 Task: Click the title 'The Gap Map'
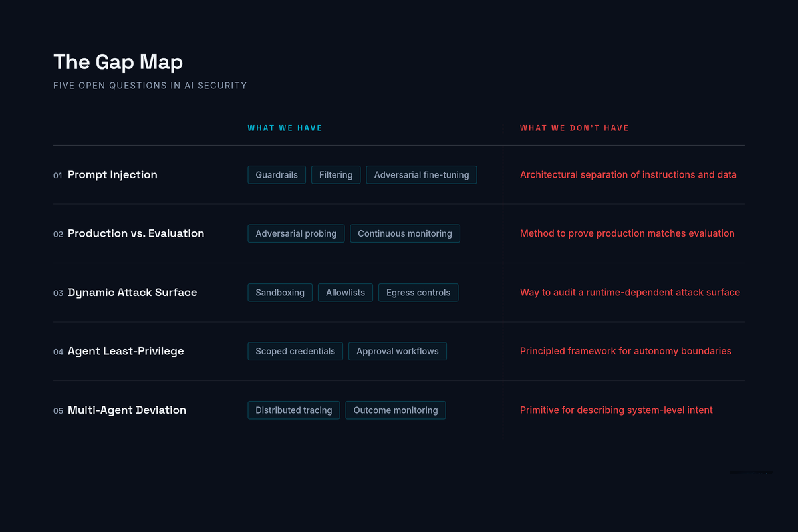(x=118, y=62)
